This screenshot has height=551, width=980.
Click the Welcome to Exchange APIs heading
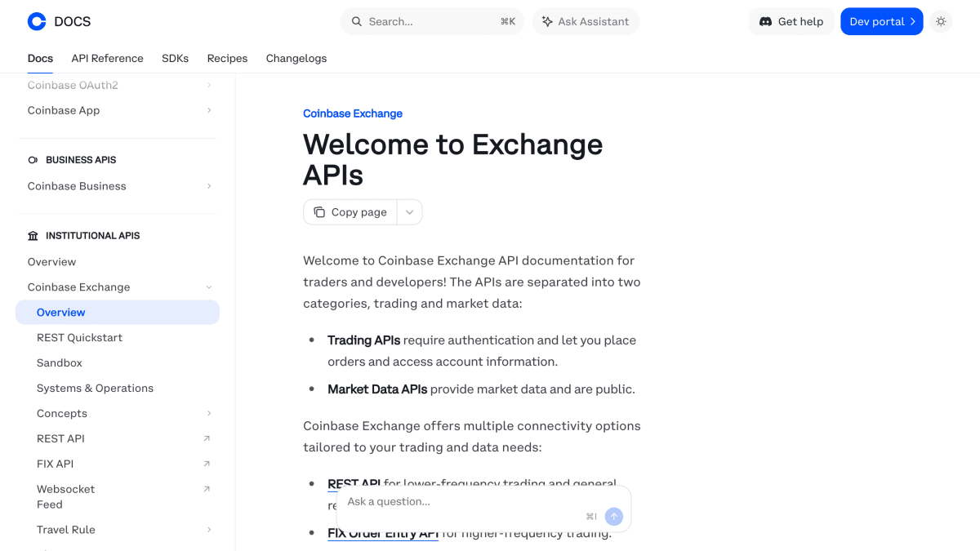click(452, 159)
